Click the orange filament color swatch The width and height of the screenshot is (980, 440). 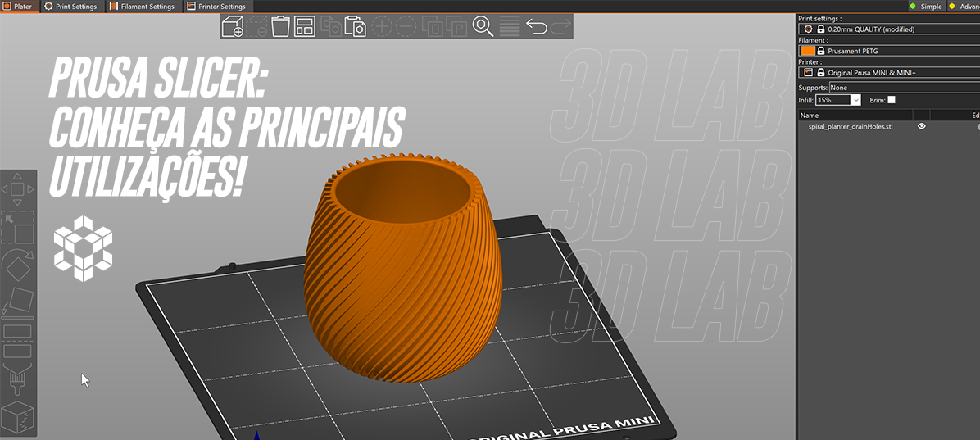[x=808, y=51]
